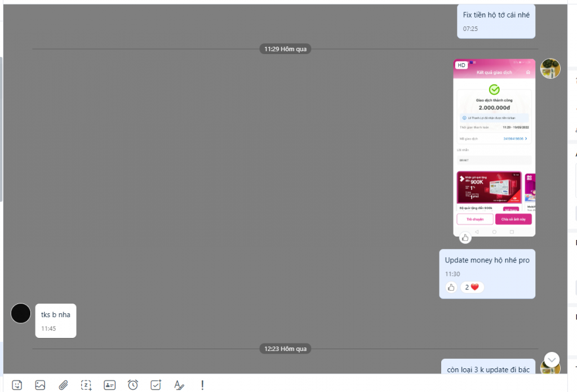577x392 pixels.
Task: Select the 'Fix tiền hộ tớ cái nhé' message
Action: tap(496, 20)
